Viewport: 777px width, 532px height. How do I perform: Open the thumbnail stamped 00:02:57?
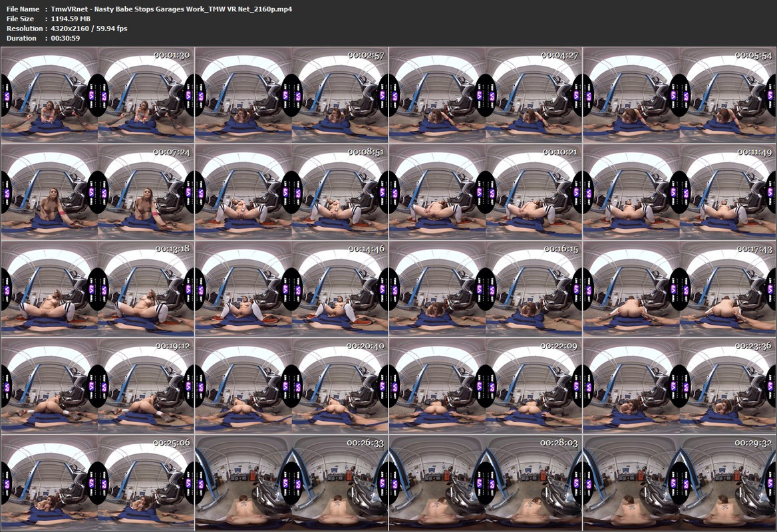click(x=292, y=95)
